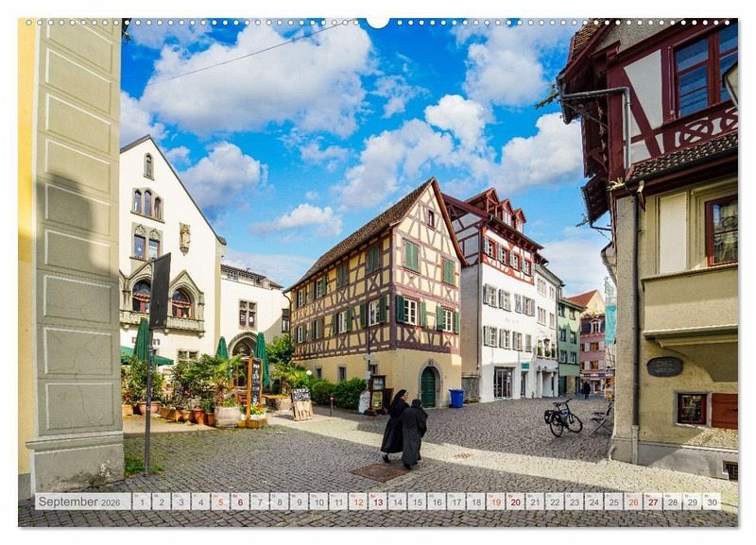
Task: Pick day 10 in the date row
Action: click(x=318, y=502)
